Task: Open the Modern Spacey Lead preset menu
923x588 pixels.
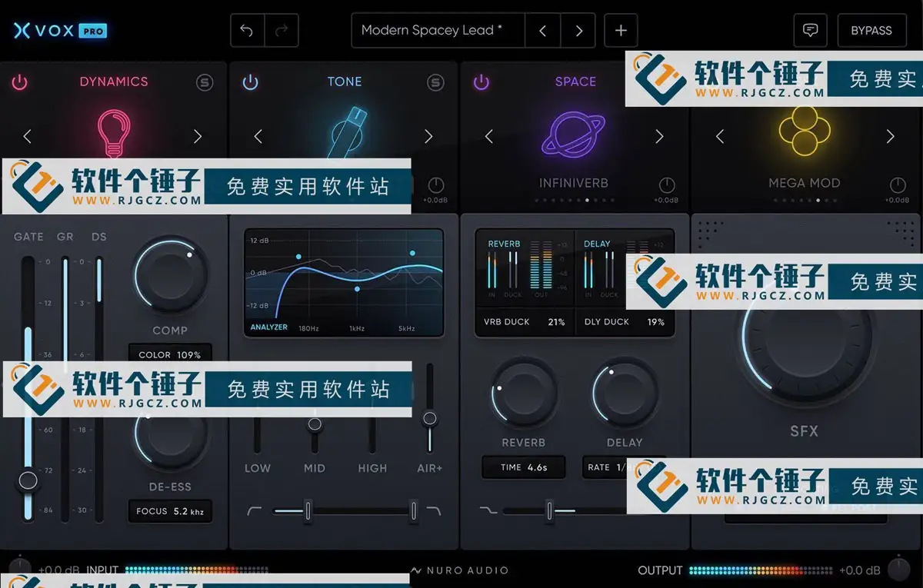Action: pos(438,31)
